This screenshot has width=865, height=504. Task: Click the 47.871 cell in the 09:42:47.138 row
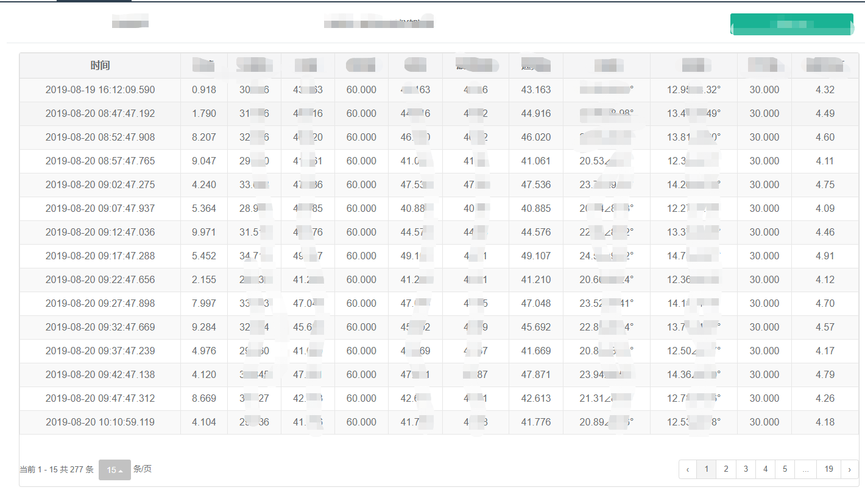[x=536, y=374]
